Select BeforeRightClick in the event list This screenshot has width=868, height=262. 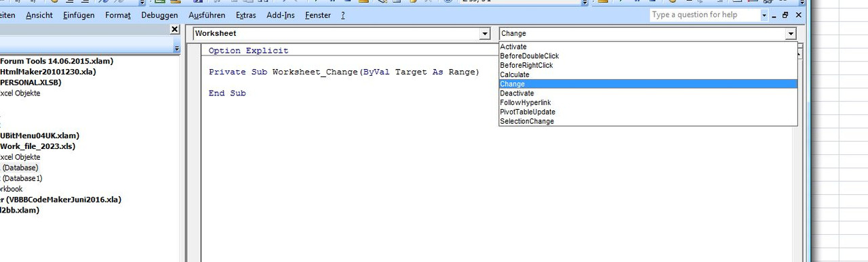648,66
